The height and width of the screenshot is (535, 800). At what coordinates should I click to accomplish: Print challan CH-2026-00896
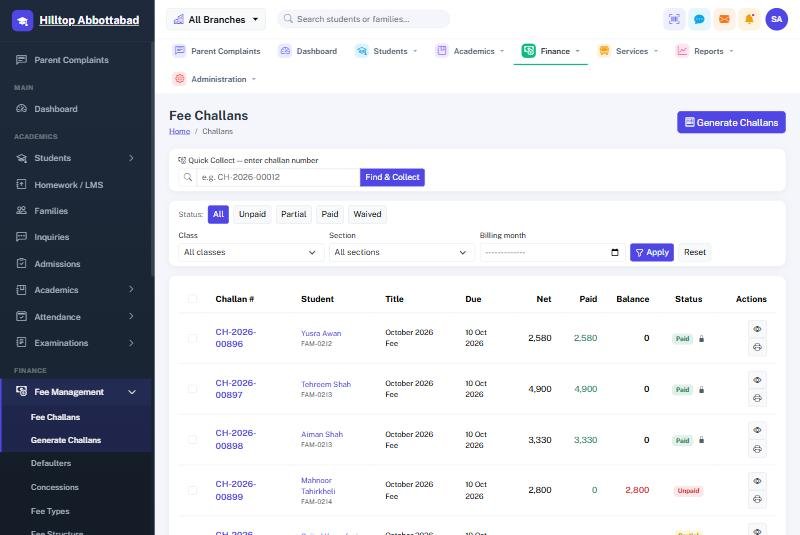[757, 347]
